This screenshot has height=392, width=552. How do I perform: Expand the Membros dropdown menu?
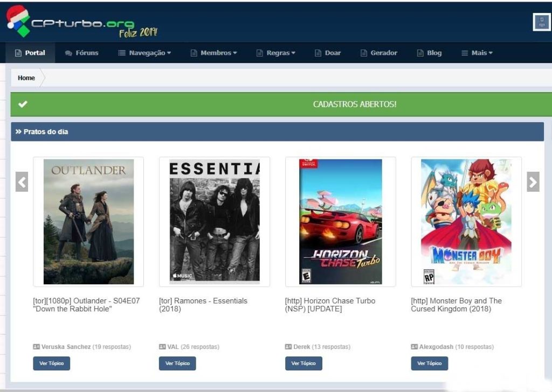coord(213,53)
